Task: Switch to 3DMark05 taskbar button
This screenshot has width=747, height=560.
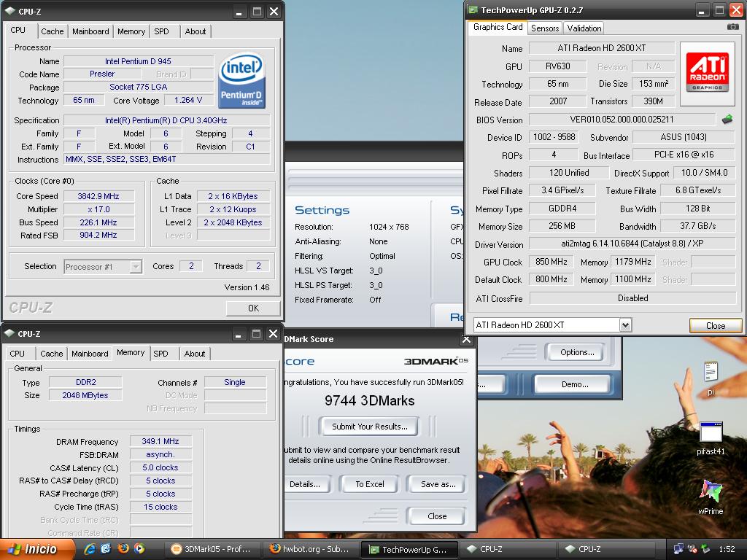Action: tap(212, 549)
